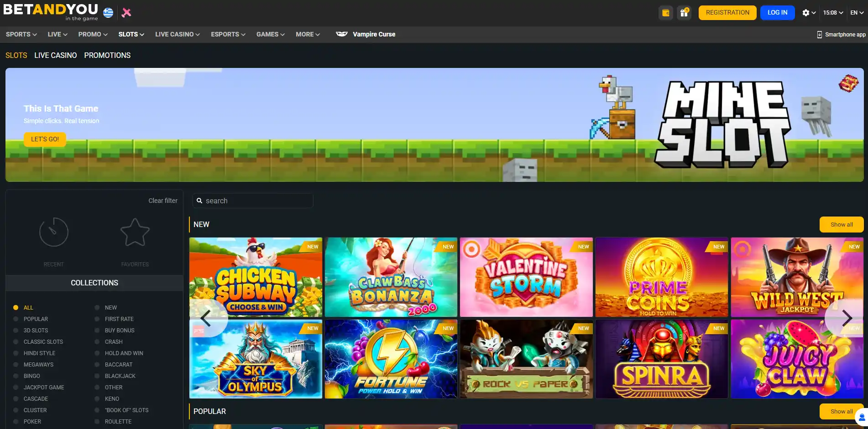This screenshot has width=868, height=429.
Task: Select the JACKPOT GAME filter
Action: pyautogui.click(x=39, y=388)
